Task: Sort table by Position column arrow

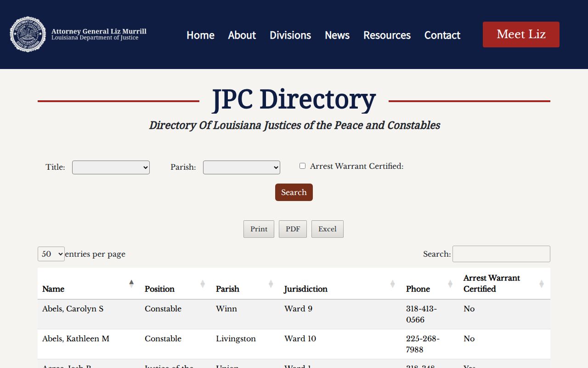Action: [203, 284]
